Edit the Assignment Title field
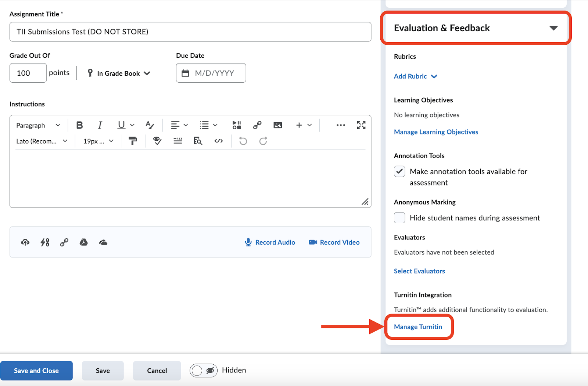The height and width of the screenshot is (386, 588). 190,32
